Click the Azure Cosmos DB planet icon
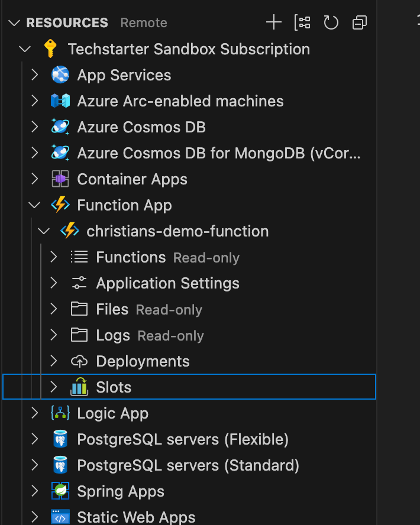Screen dimensions: 420x525 [60, 127]
